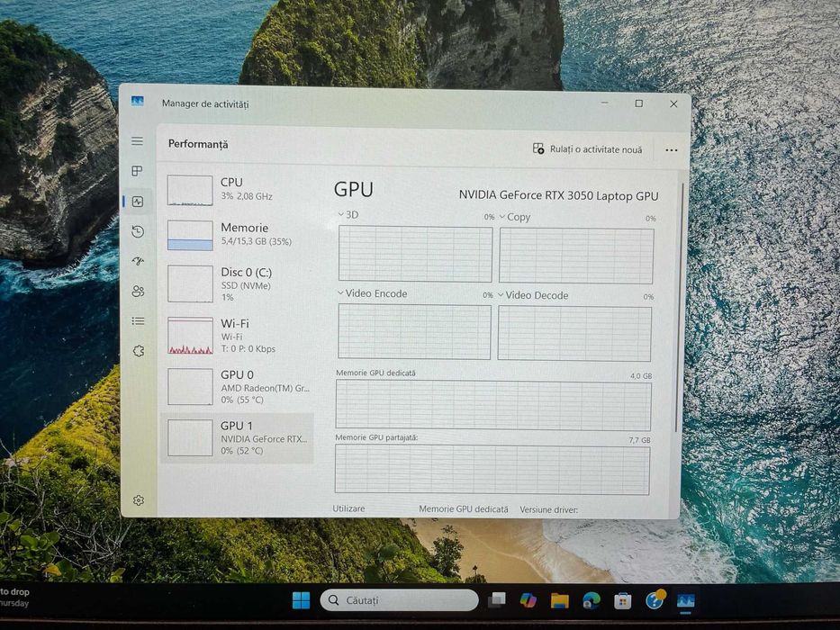Open the Users page icon

coord(139,291)
